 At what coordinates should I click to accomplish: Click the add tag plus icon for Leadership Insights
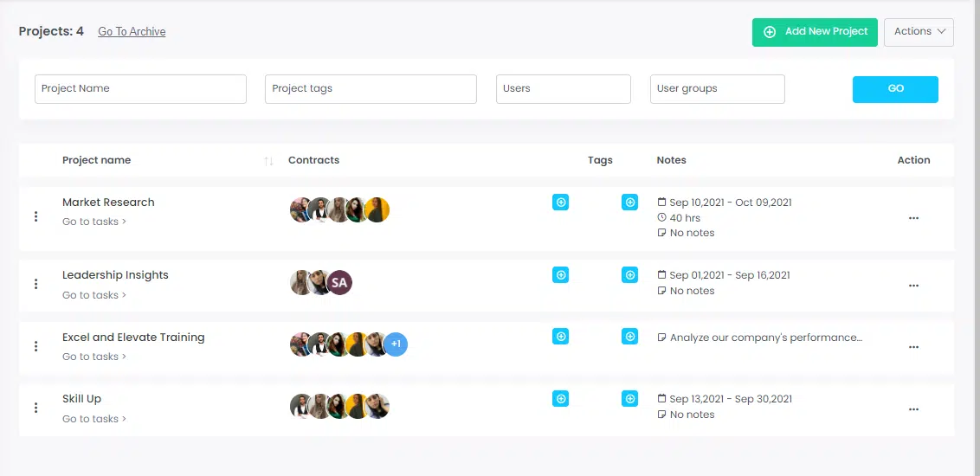point(630,275)
